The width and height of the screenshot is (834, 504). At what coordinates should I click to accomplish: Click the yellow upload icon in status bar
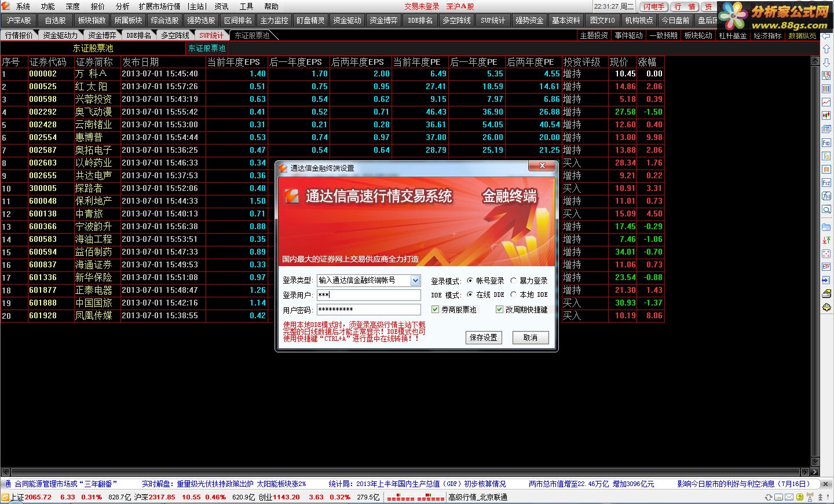pyautogui.click(x=800, y=498)
